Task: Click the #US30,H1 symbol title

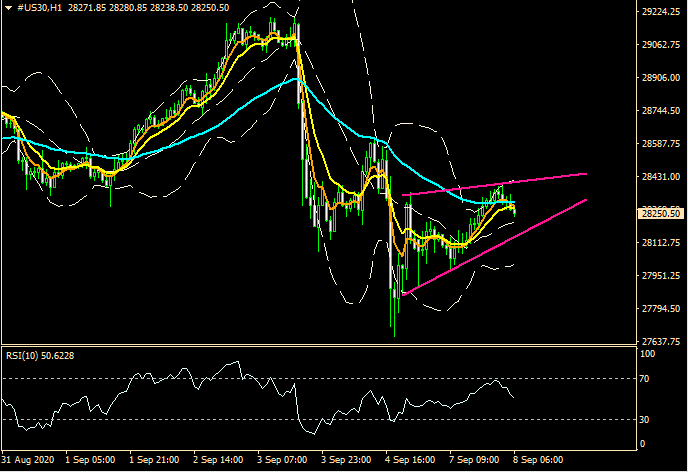Action: click(42, 7)
